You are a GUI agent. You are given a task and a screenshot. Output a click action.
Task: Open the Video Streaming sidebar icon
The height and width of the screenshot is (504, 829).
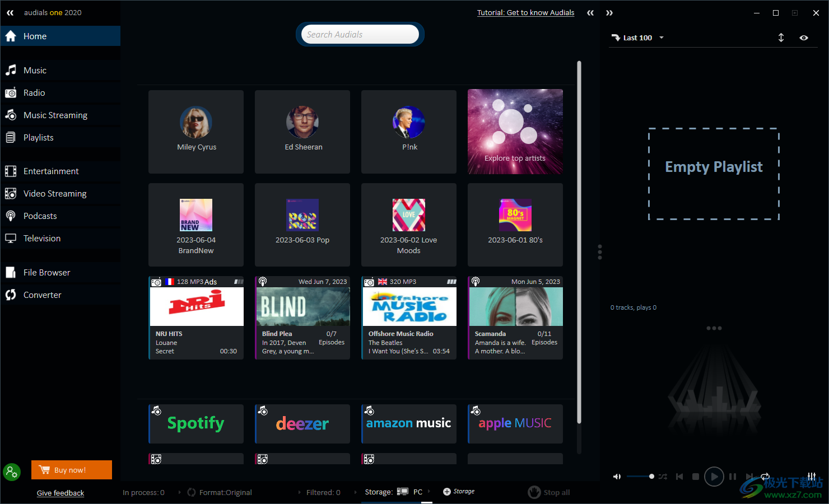point(11,194)
